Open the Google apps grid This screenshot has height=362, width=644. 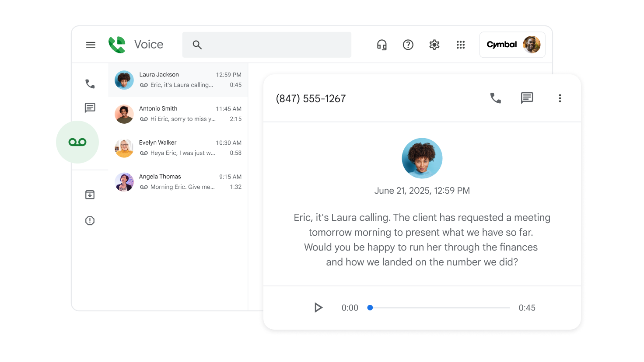(460, 44)
